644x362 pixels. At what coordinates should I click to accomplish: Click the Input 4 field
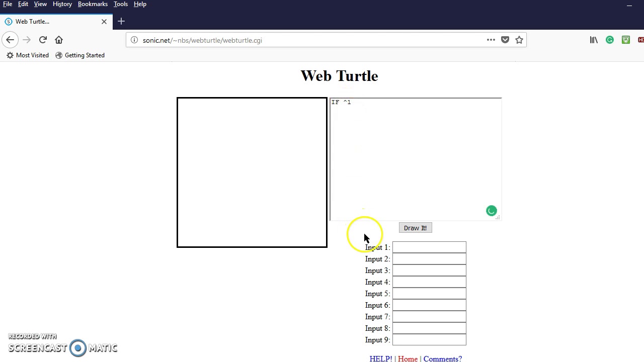[429, 282]
